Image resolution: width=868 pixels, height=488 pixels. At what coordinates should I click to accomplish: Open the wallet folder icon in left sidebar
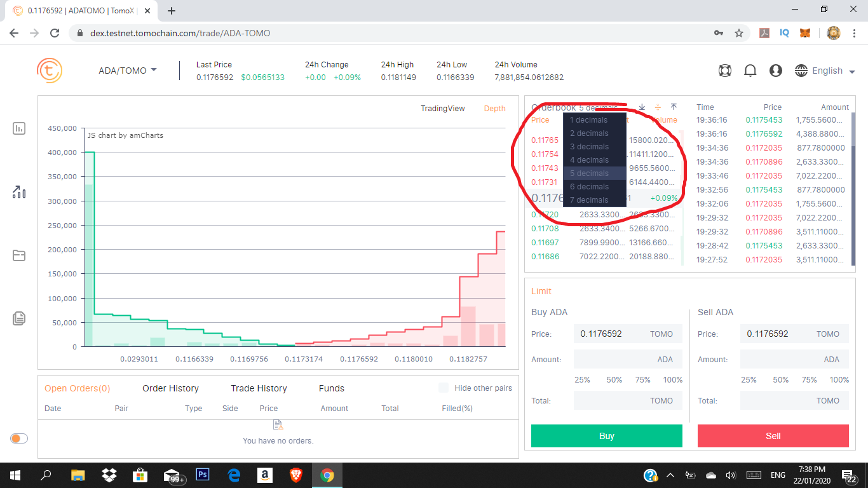click(x=19, y=255)
